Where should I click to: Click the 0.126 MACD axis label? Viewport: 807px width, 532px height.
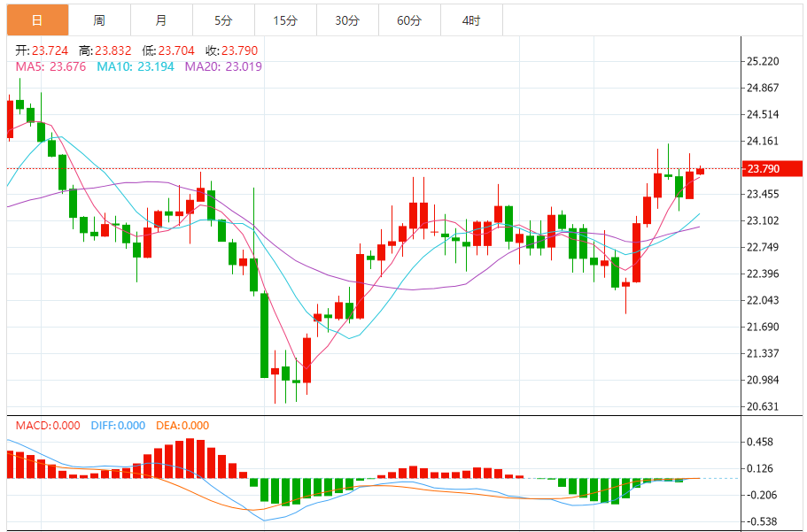[x=762, y=468]
